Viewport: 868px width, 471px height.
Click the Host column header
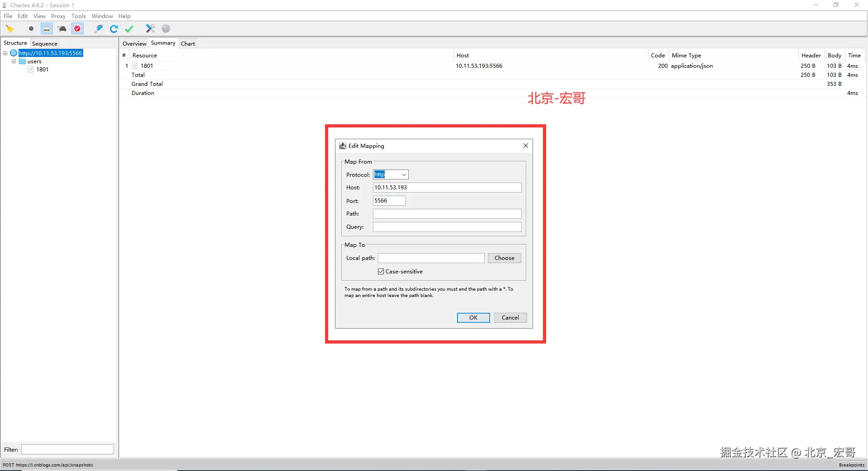(x=551, y=56)
